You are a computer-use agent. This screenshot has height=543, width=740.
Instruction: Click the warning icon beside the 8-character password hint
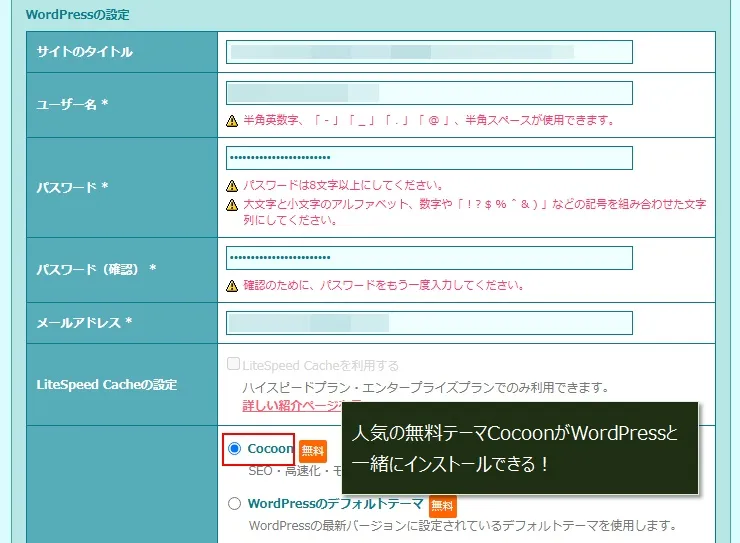click(232, 186)
